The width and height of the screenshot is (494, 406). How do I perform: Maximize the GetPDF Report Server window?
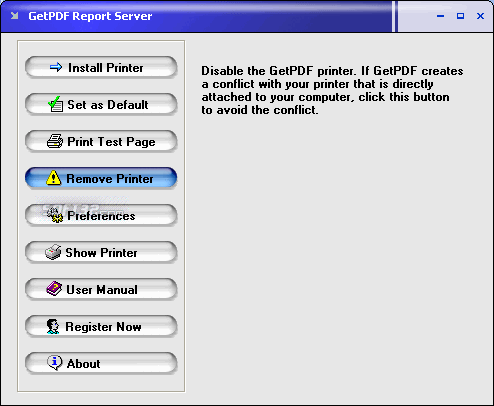click(x=460, y=16)
